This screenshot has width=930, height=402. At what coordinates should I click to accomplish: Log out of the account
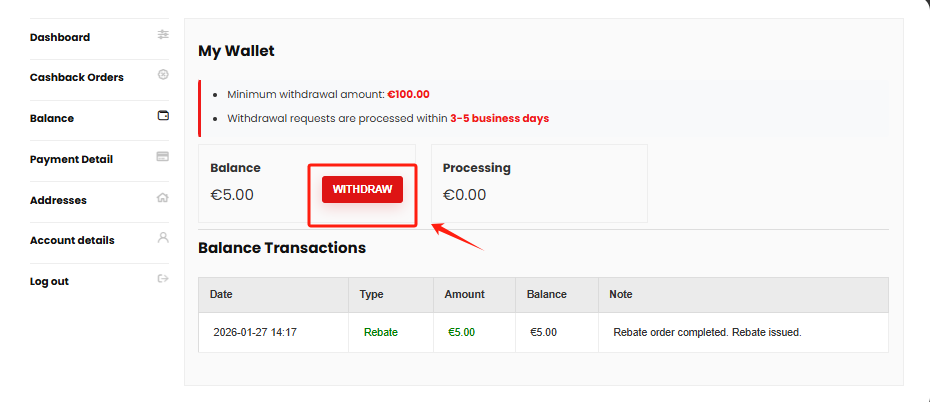49,281
